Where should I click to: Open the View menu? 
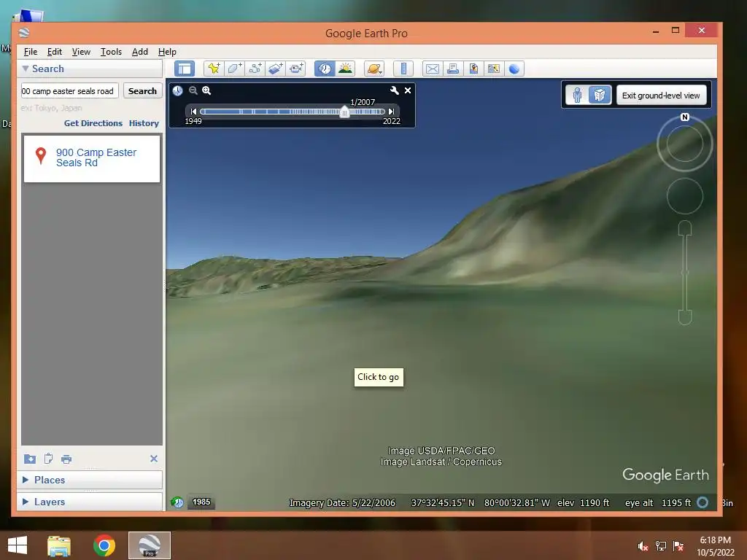(81, 52)
